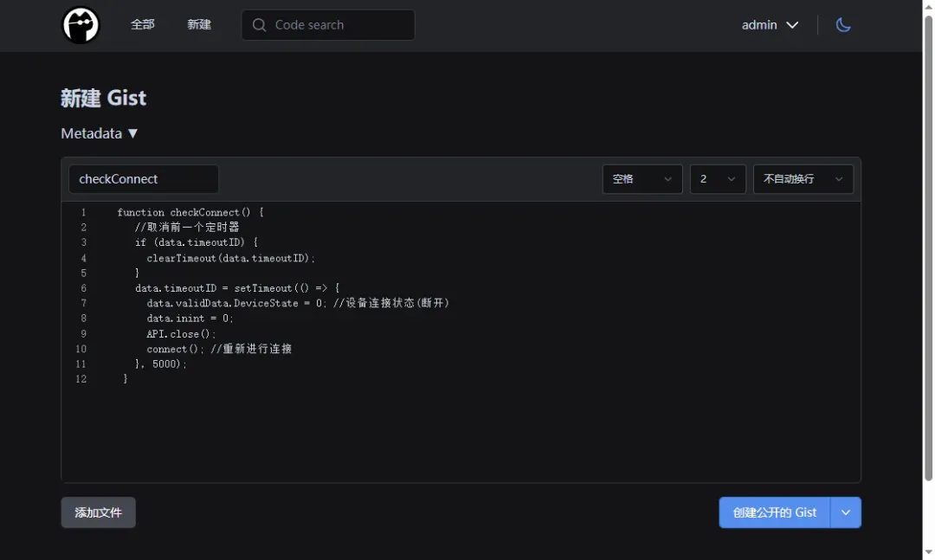Click the scrollbar up arrow
935x560 pixels.
(928, 5)
